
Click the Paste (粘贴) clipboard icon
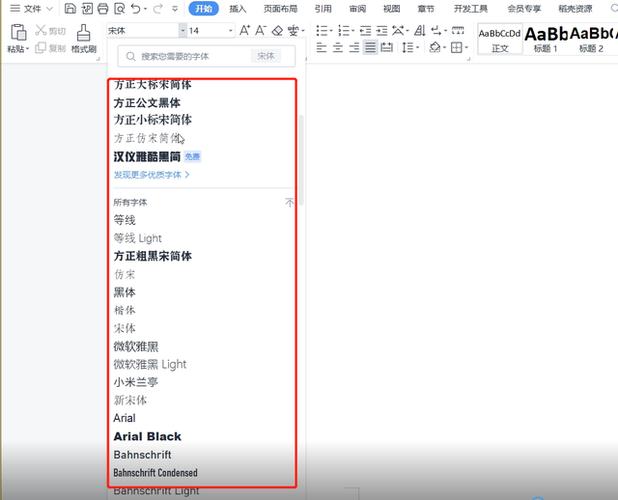18,32
